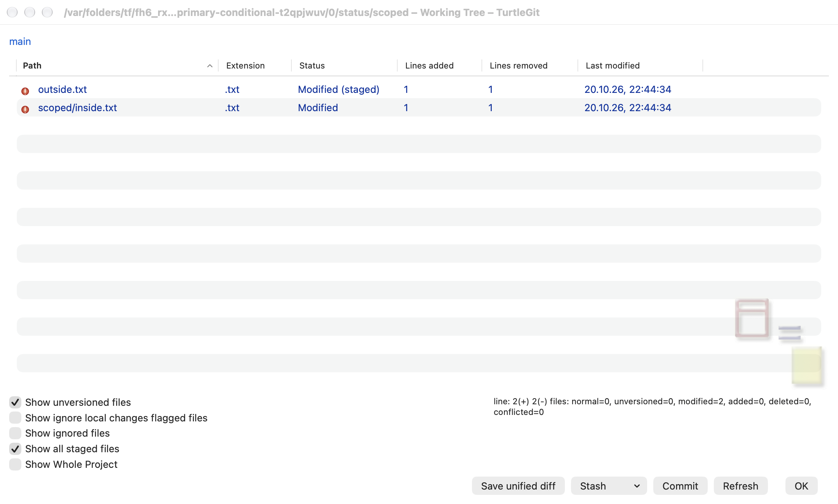The width and height of the screenshot is (838, 504).
Task: Click the .txt extension cell of outside.txt
Action: (232, 89)
